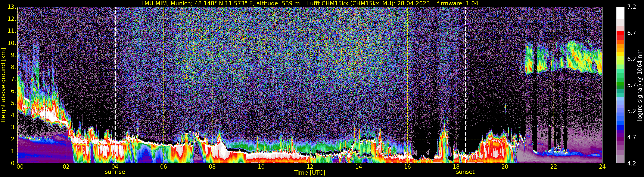Click the sunset label below the axis

[x=465, y=172]
